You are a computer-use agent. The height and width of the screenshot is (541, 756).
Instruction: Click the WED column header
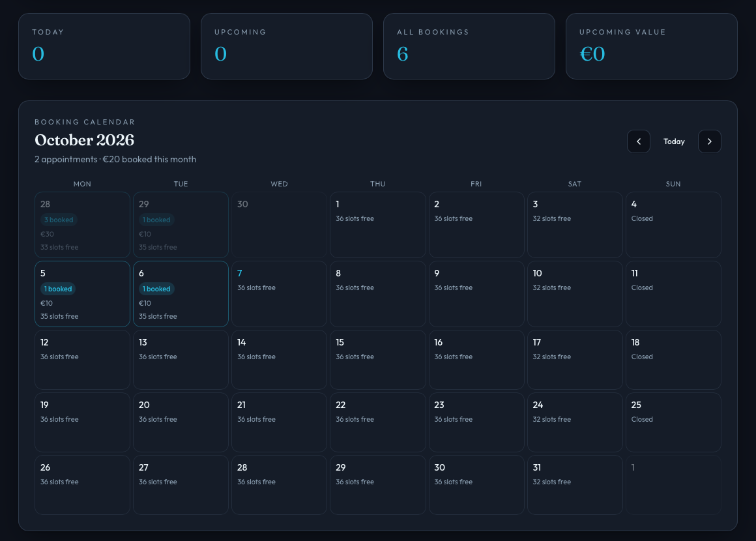pos(279,184)
